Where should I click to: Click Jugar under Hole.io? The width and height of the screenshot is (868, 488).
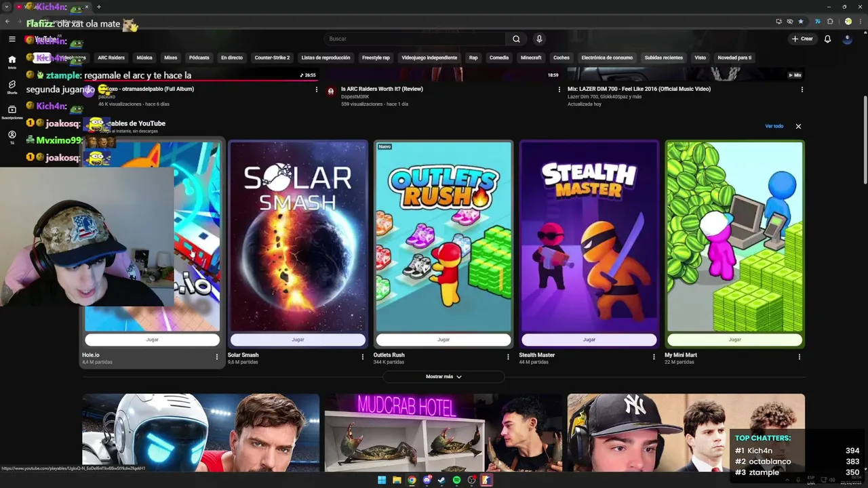(152, 340)
